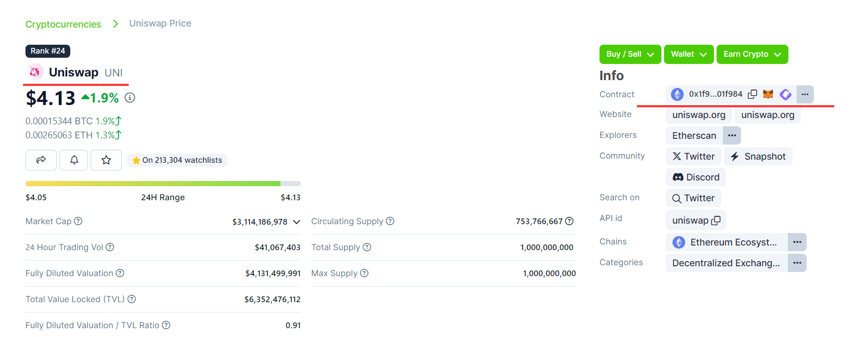Open Snapshot community link
The image size is (868, 337).
point(758,157)
